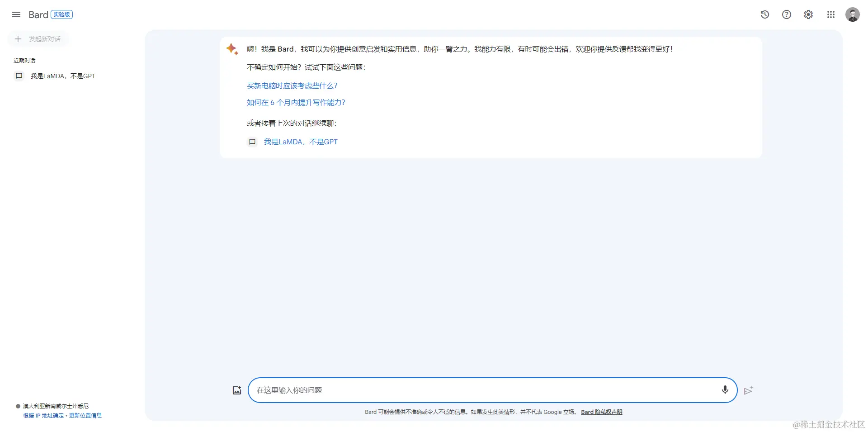Activate the microphone voice input
The image size is (868, 432).
pyautogui.click(x=725, y=390)
